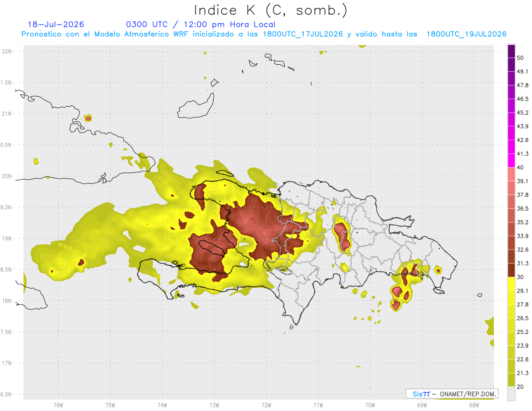Pick the "36.5" value on the color scale
The height and width of the screenshot is (411, 532).
[523, 208]
